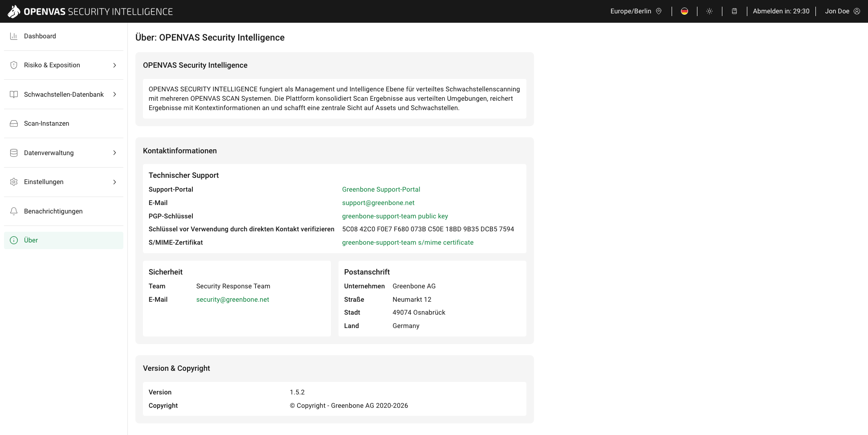Click the Copyright - Greenbone AG 2020-2026 text
Viewport: 868px width, 435px height.
pos(349,406)
